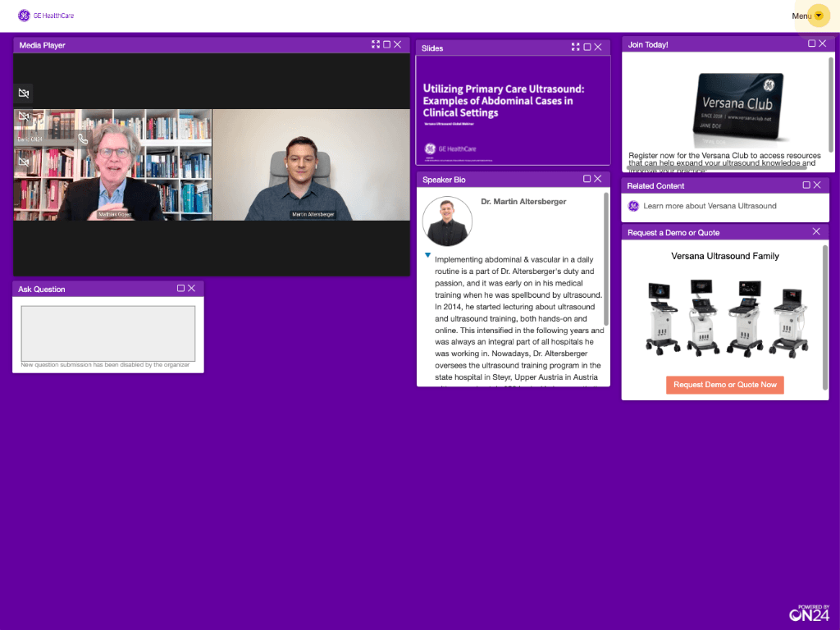Click the GE HealthCare logo
This screenshot has height=630, width=840.
(46, 16)
